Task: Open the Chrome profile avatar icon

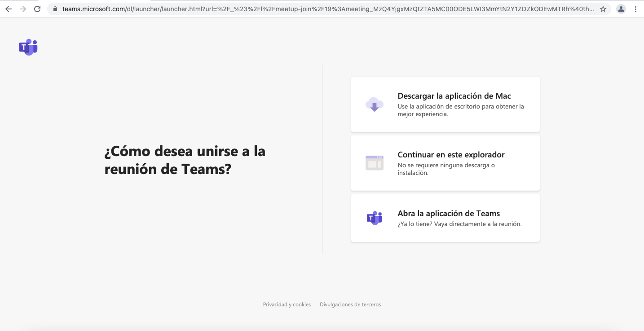Action: tap(621, 9)
